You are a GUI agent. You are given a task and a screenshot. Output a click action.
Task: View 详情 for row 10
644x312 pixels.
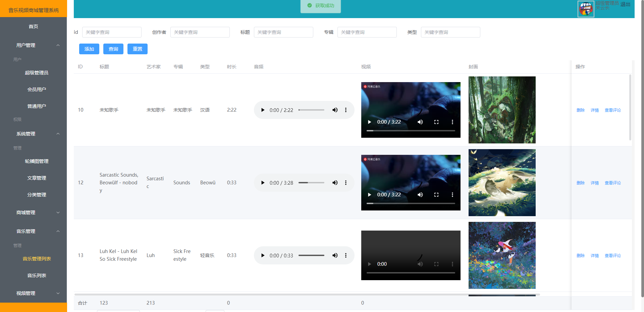pyautogui.click(x=595, y=110)
